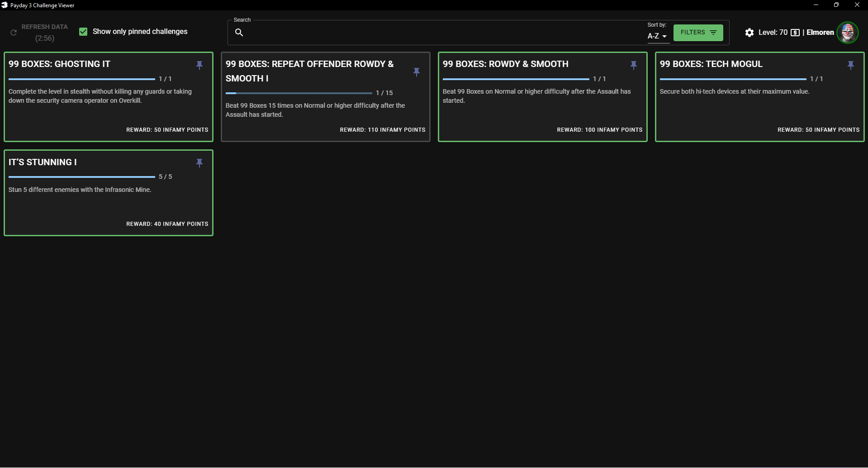Unpin the 99 Boxes: Rowdy & Smooth challenge
The width and height of the screenshot is (868, 468).
tap(634, 65)
